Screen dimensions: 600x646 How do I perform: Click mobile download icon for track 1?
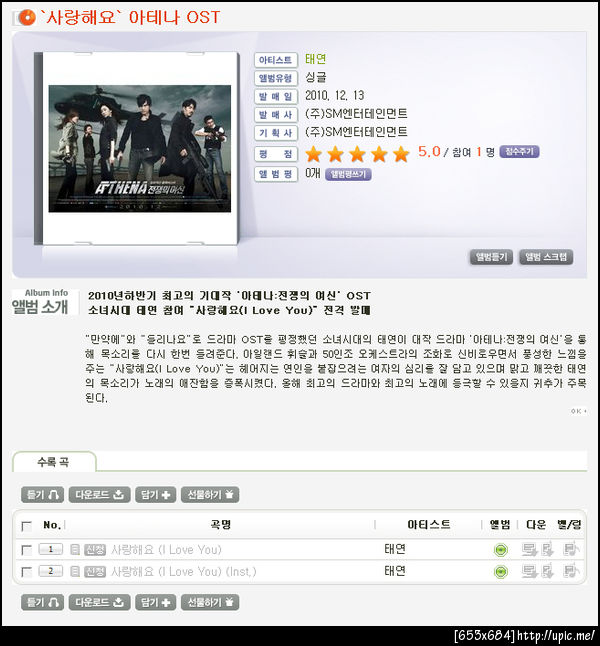[547, 550]
